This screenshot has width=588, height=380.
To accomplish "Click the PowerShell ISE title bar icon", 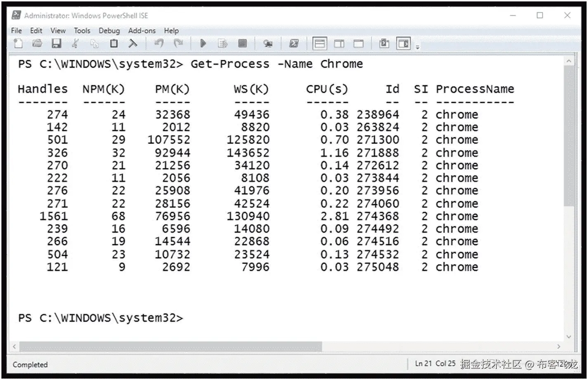I will pos(16,15).
